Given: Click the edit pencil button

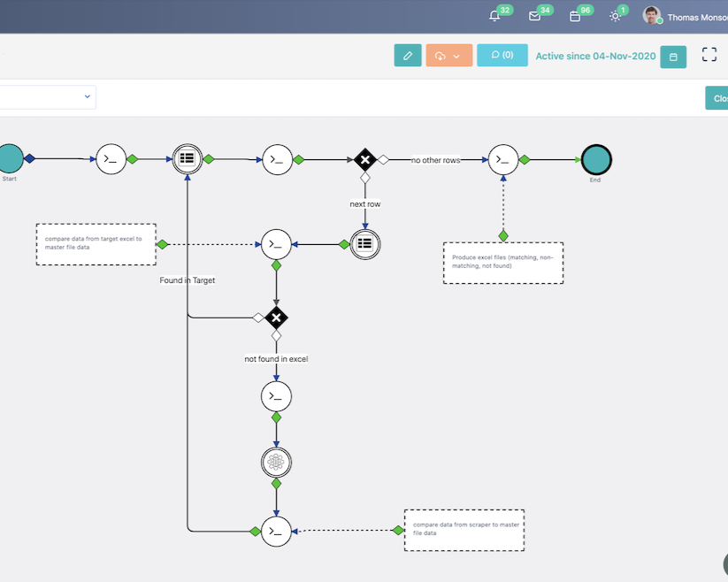Looking at the screenshot, I should coord(408,55).
